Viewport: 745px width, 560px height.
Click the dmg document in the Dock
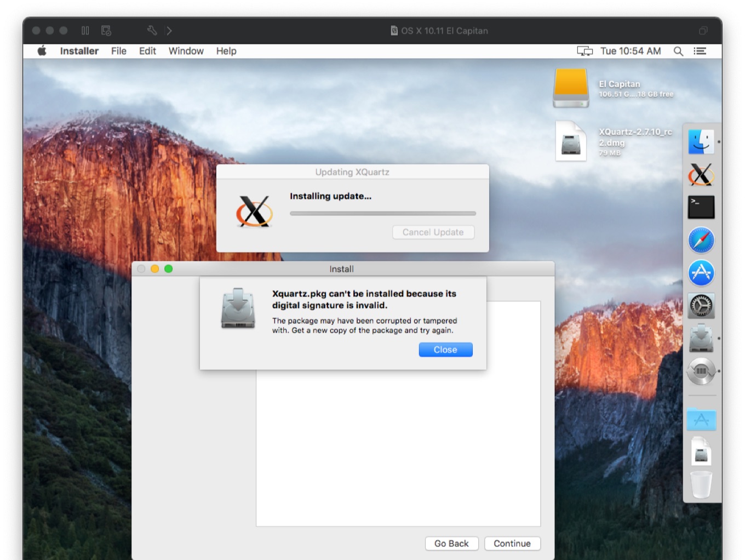pos(701,451)
